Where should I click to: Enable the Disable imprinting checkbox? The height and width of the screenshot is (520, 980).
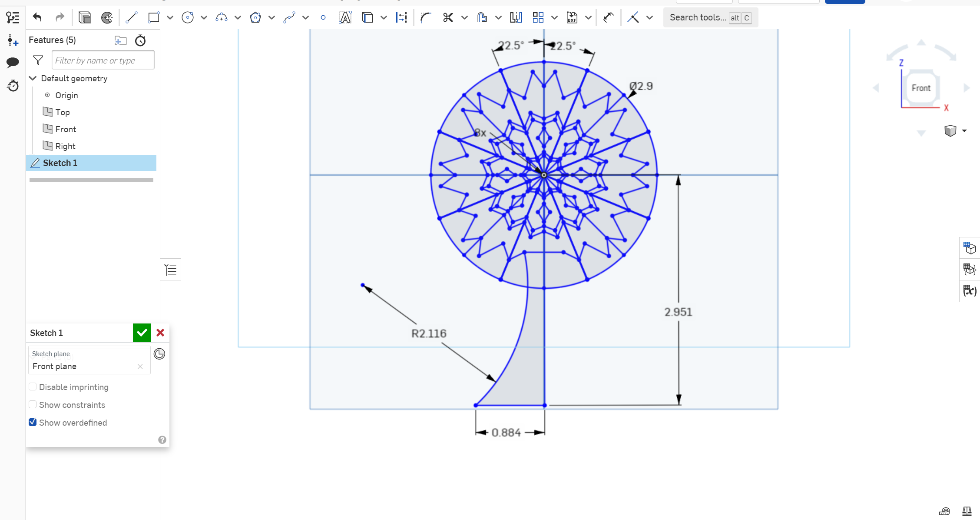pyautogui.click(x=33, y=387)
